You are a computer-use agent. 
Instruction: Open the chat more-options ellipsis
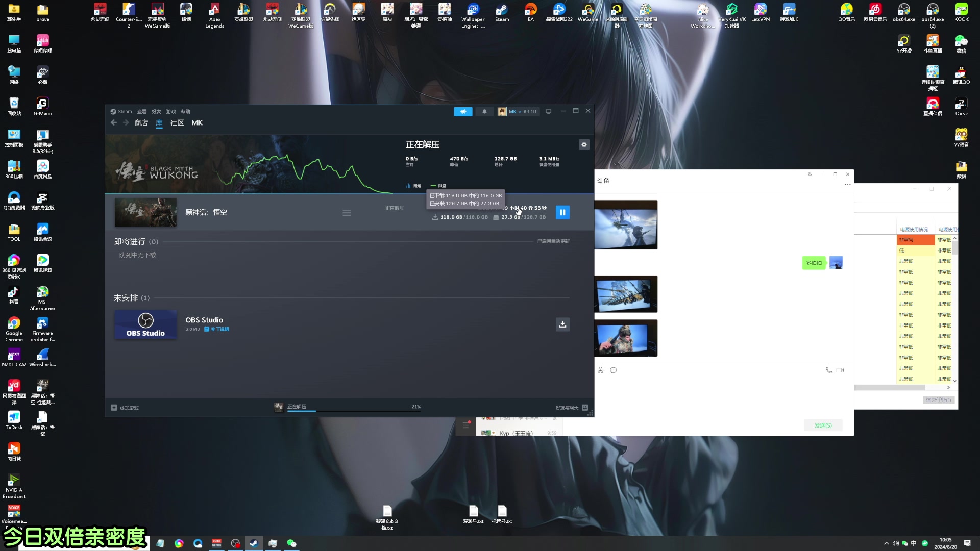pos(848,184)
